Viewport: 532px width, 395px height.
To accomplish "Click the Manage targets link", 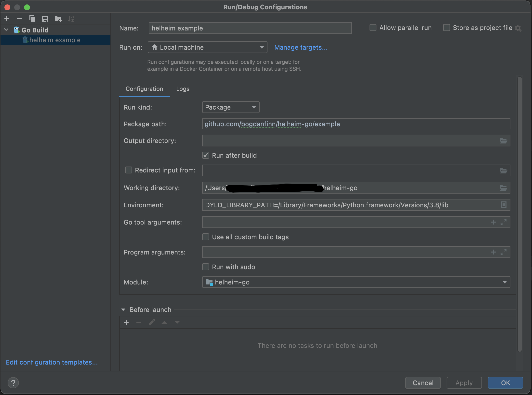I will click(x=301, y=47).
